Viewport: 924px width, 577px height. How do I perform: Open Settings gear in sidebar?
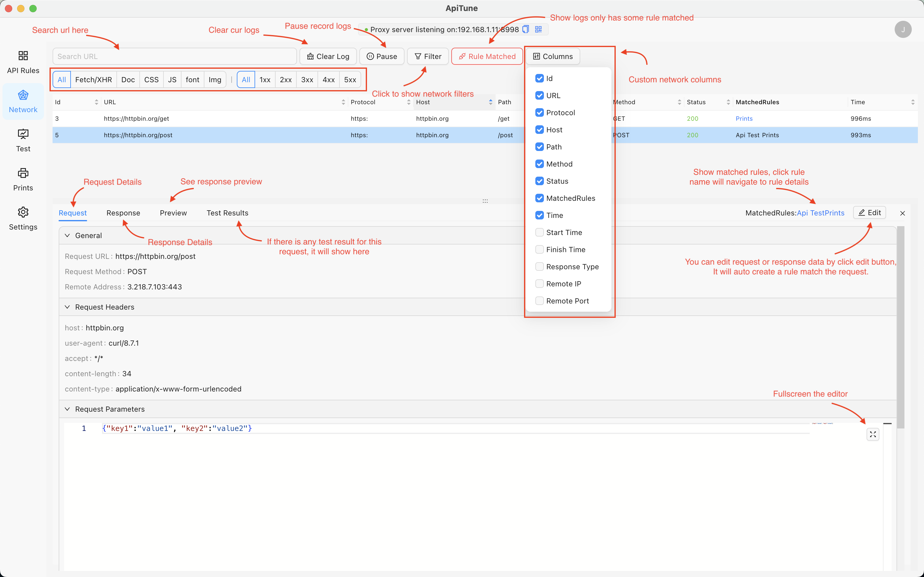click(x=23, y=212)
